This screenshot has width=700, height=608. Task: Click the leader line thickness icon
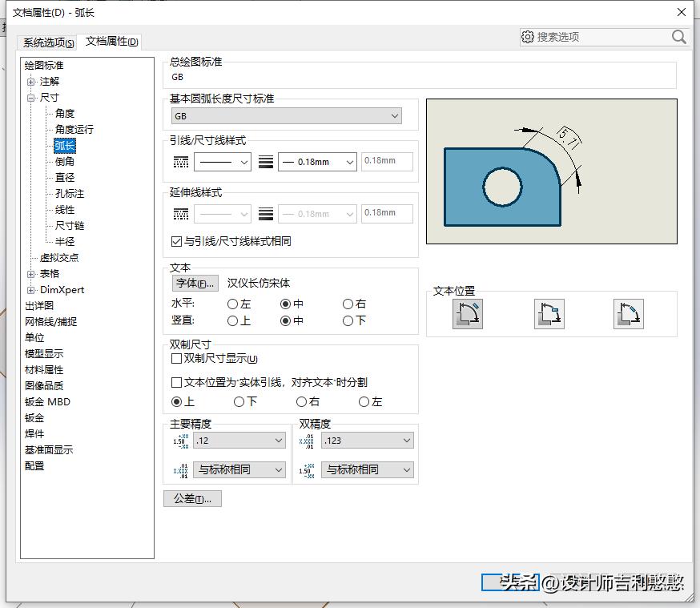265,161
